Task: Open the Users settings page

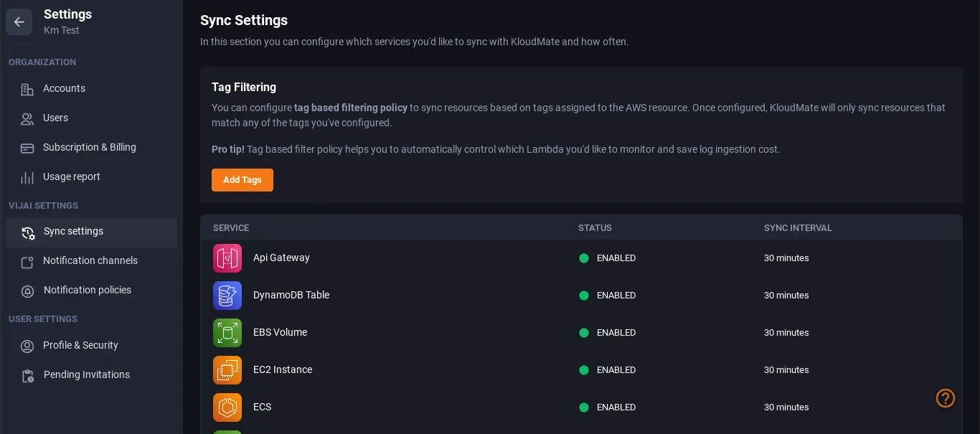Action: pyautogui.click(x=91, y=118)
